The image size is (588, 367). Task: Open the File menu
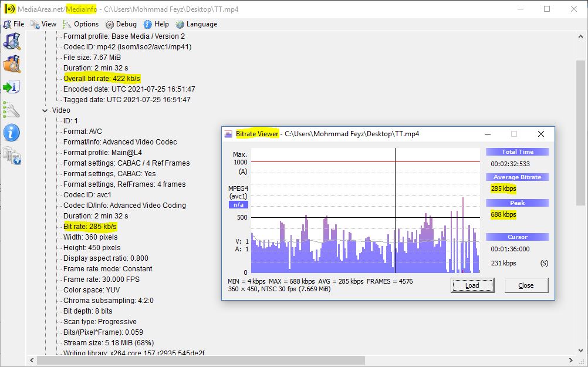14,24
